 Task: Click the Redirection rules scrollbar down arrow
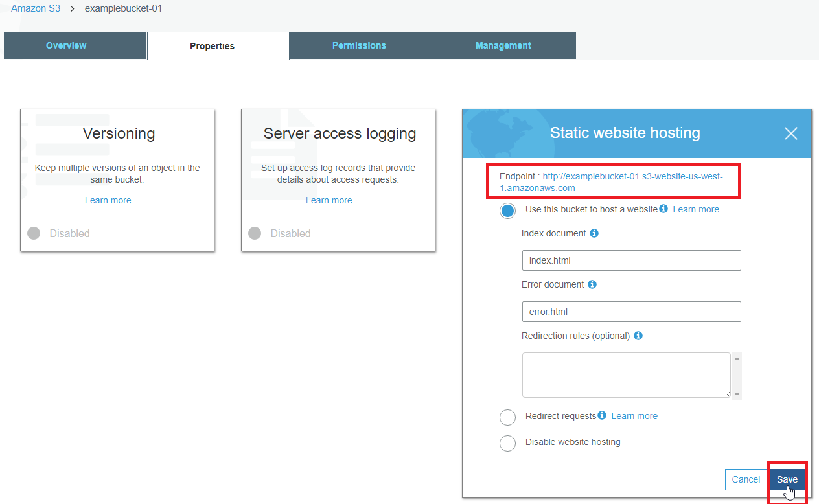(737, 395)
